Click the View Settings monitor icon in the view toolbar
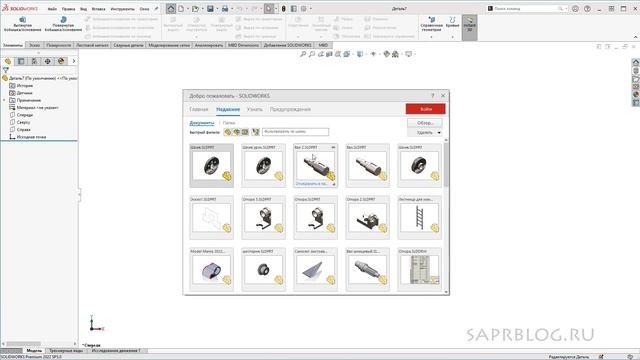Screen dimensions: 640x360 [409, 54]
